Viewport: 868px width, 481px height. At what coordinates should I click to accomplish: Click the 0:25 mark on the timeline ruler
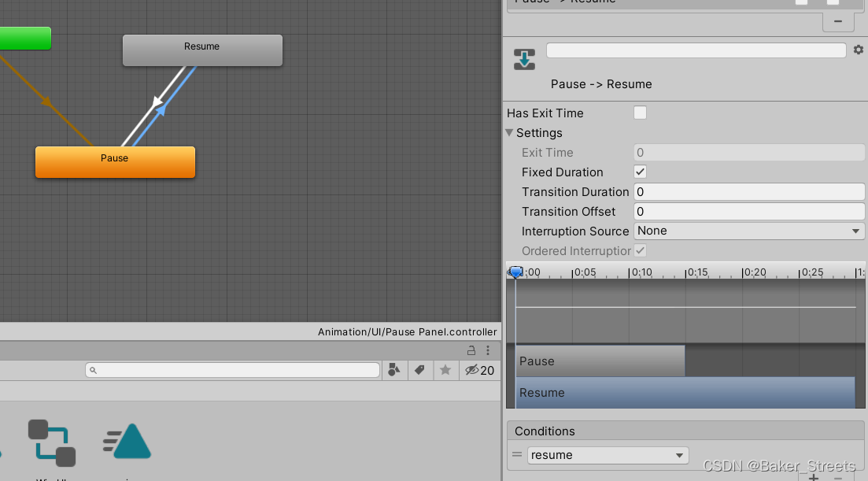click(812, 272)
